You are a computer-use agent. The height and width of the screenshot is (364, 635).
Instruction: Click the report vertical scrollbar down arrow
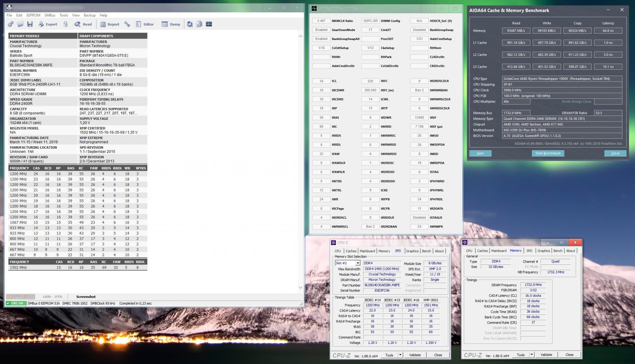click(x=300, y=287)
